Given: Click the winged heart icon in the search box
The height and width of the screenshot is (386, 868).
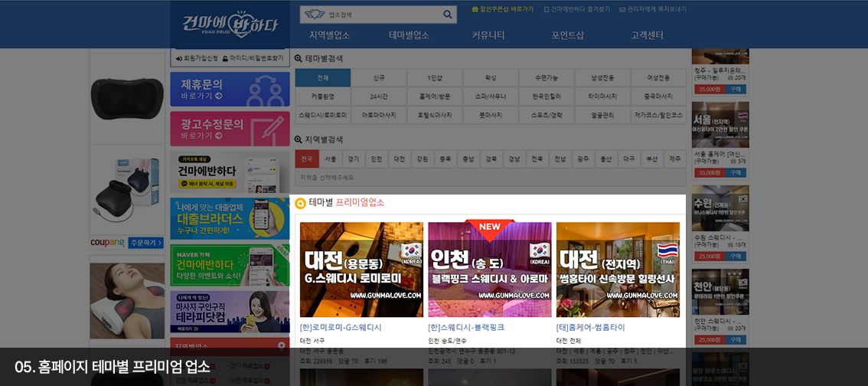Looking at the screenshot, I should [315, 15].
